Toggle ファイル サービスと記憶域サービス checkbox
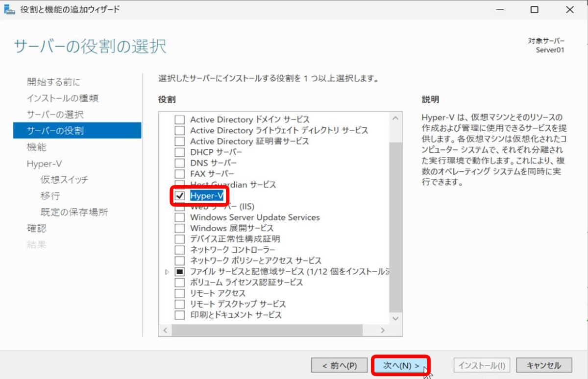The width and height of the screenshot is (588, 379). [x=180, y=271]
